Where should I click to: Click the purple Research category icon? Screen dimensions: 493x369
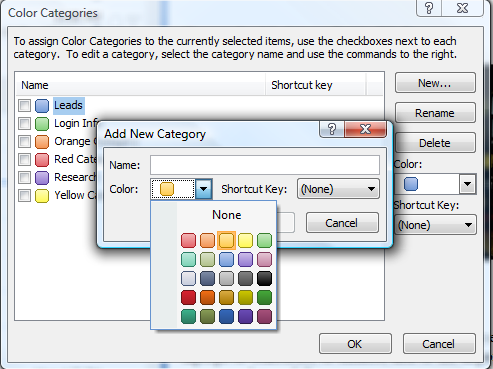(x=42, y=178)
